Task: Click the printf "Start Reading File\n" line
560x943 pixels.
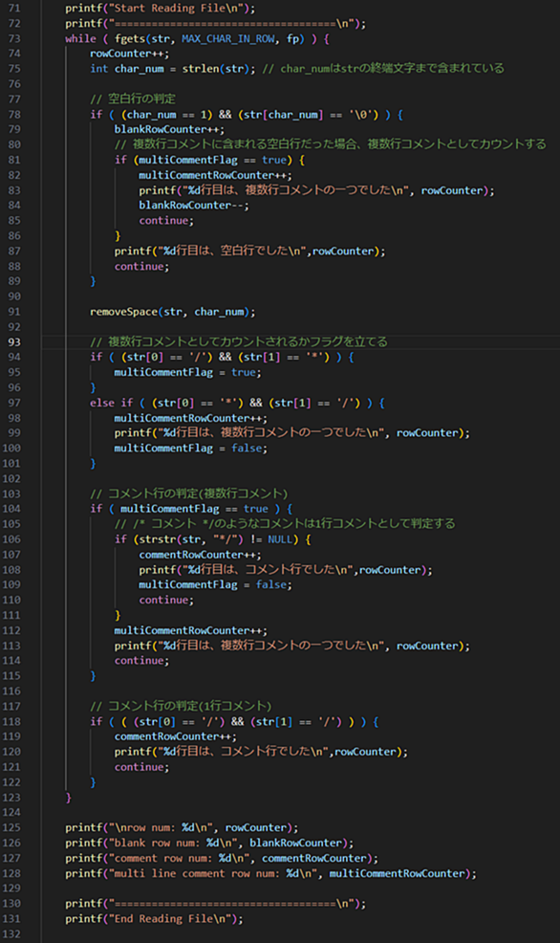Action: 161,9
